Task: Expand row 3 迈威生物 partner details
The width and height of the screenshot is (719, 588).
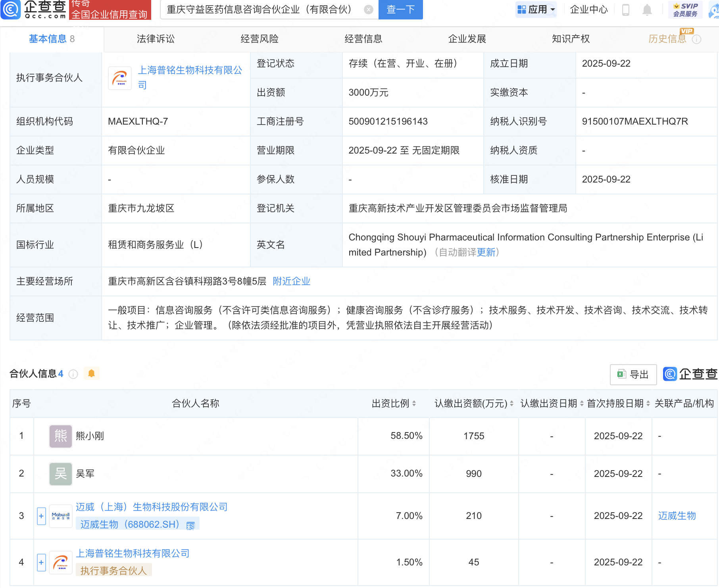Action: pos(41,516)
